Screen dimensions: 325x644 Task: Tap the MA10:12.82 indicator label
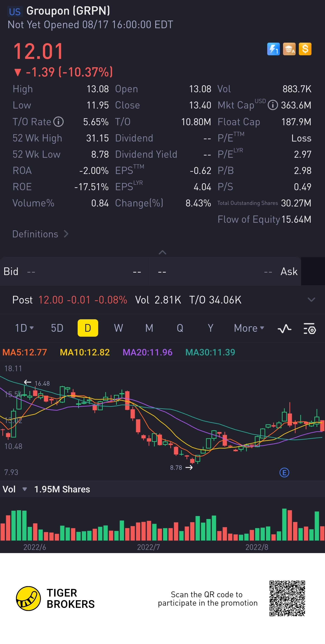point(85,352)
